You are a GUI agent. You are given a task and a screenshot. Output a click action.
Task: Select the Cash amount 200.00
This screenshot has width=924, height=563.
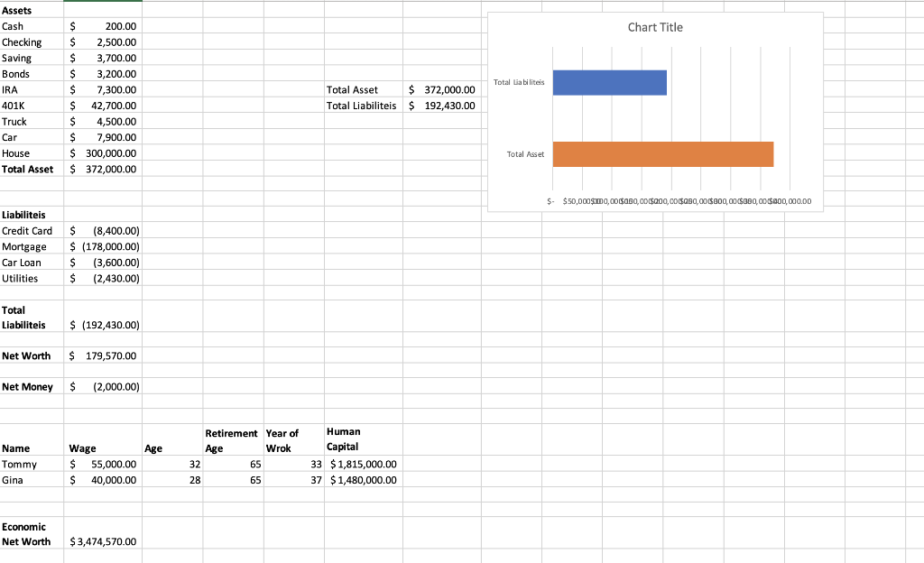click(x=103, y=26)
